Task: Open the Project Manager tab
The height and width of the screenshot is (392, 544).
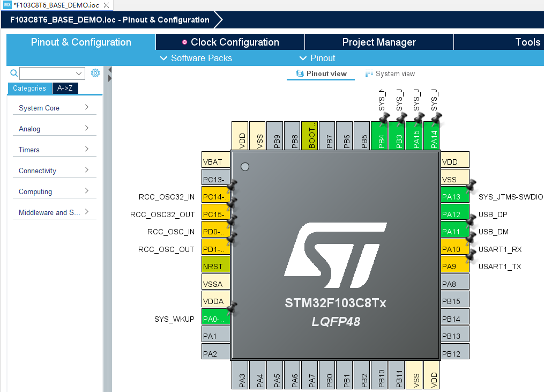Action: click(x=379, y=42)
